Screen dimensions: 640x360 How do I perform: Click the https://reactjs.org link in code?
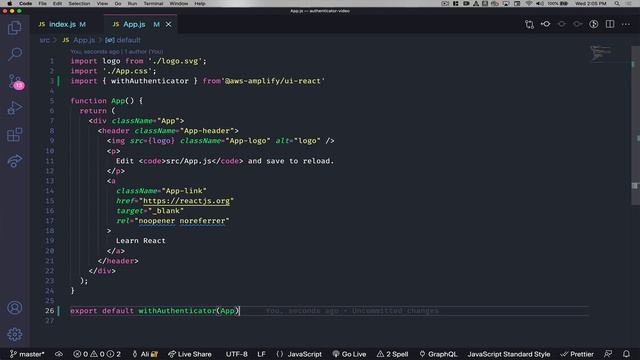[x=186, y=201]
